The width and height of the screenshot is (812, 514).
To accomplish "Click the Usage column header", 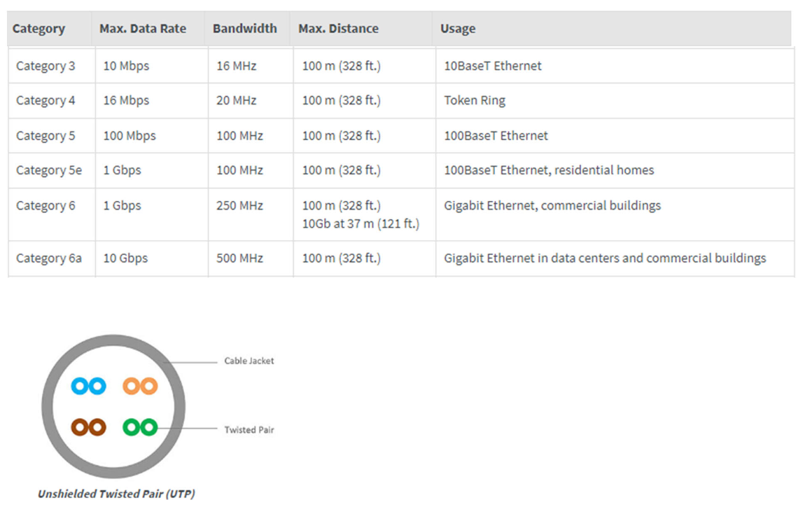I will [x=458, y=29].
